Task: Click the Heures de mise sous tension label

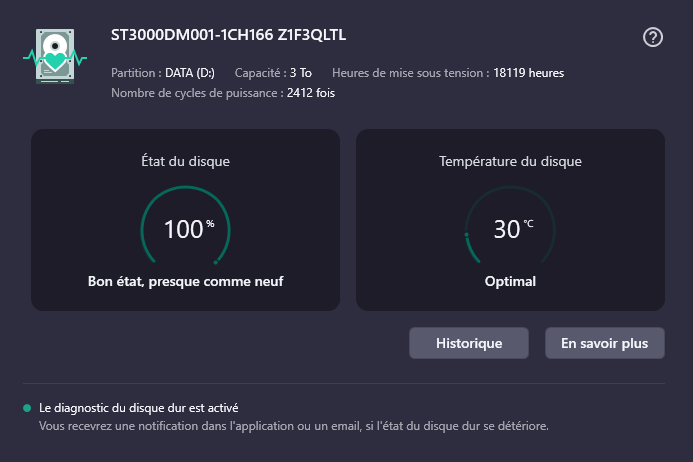Action: (x=409, y=73)
